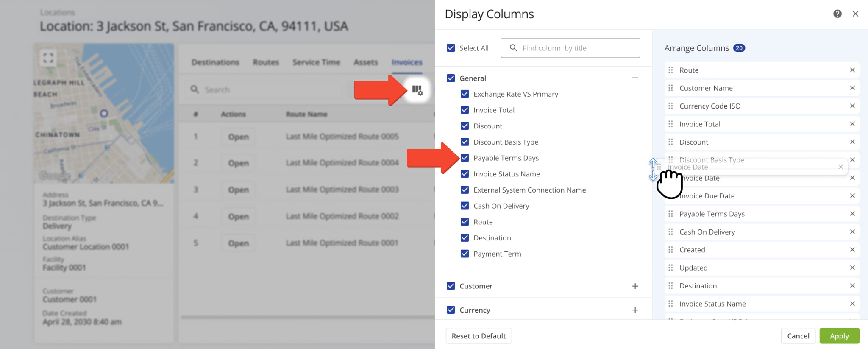Image resolution: width=868 pixels, height=349 pixels.
Task: Click the map fullscreen expand icon
Action: click(x=48, y=57)
